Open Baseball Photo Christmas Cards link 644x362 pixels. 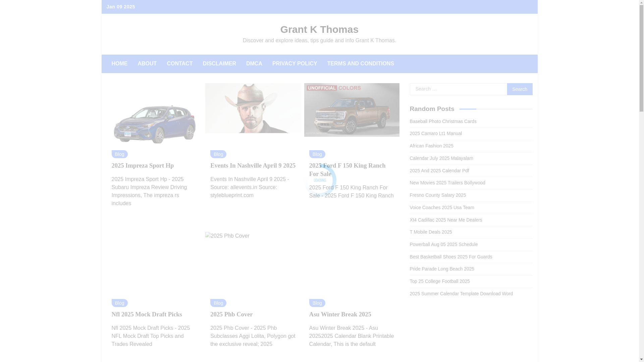[x=443, y=121]
